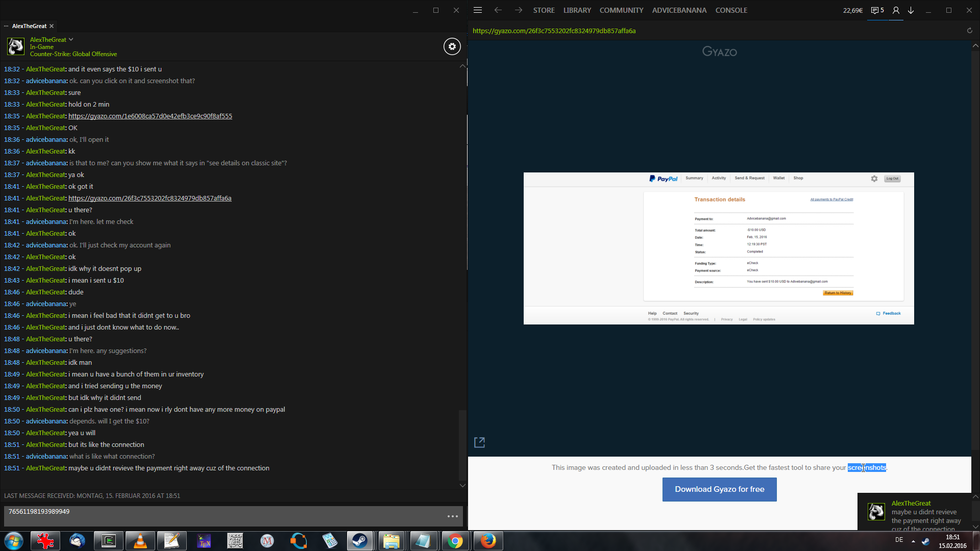This screenshot has width=980, height=551.
Task: Open Gyazo image in external window
Action: (x=479, y=442)
